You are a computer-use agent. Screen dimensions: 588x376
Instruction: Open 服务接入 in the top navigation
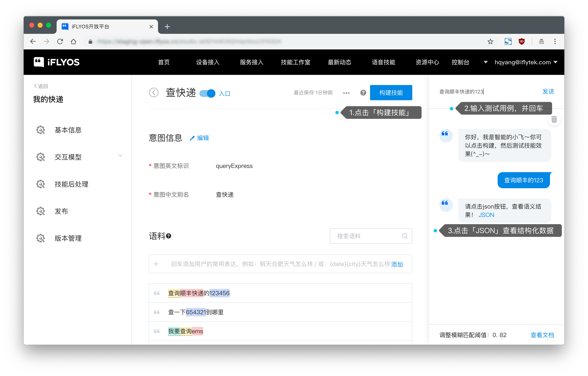(x=252, y=62)
